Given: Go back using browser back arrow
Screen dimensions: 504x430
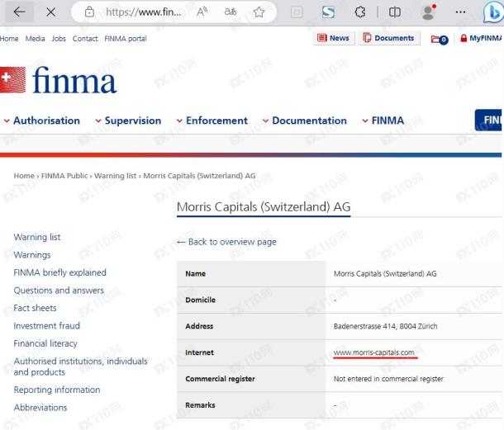Looking at the screenshot, I should pos(19,12).
